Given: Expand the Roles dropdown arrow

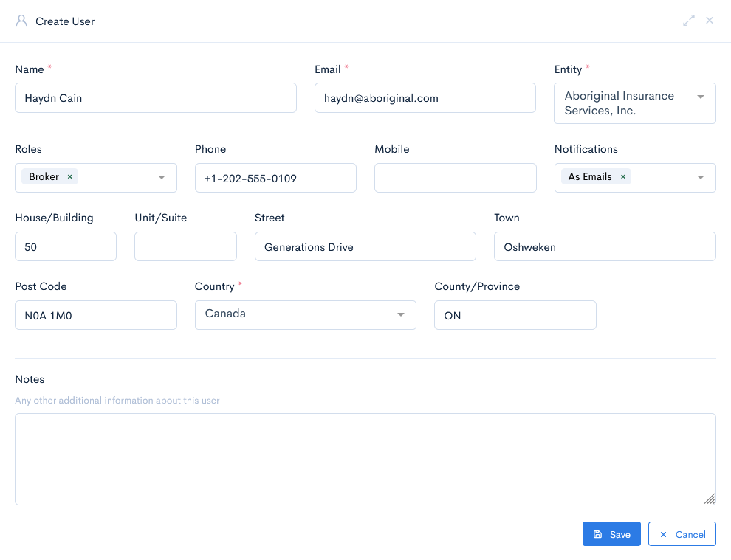Looking at the screenshot, I should pos(162,178).
